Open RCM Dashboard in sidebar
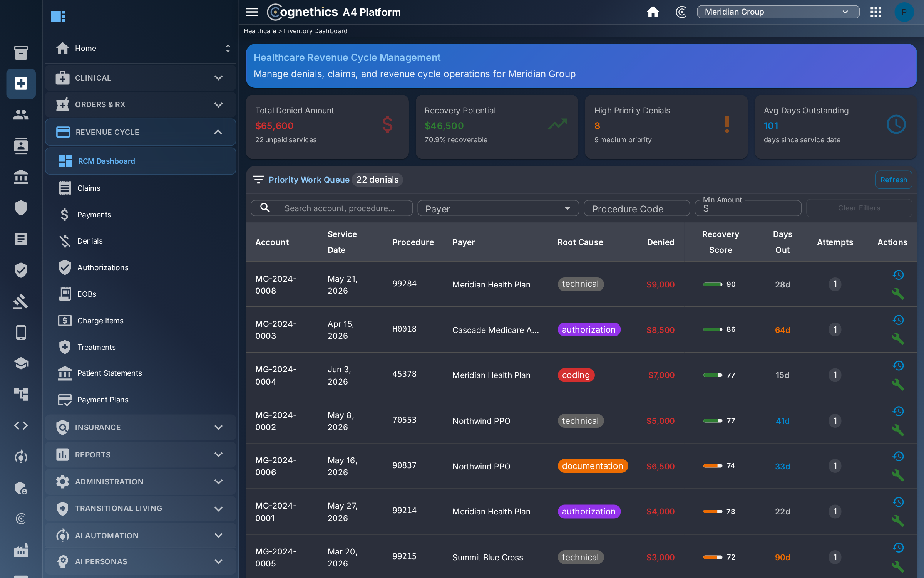The width and height of the screenshot is (924, 578). click(x=141, y=161)
